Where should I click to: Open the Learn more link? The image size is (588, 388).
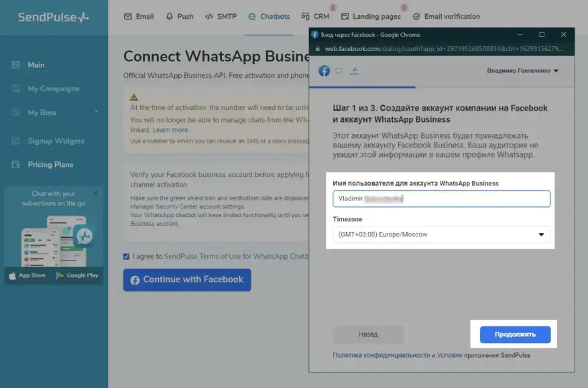point(170,130)
